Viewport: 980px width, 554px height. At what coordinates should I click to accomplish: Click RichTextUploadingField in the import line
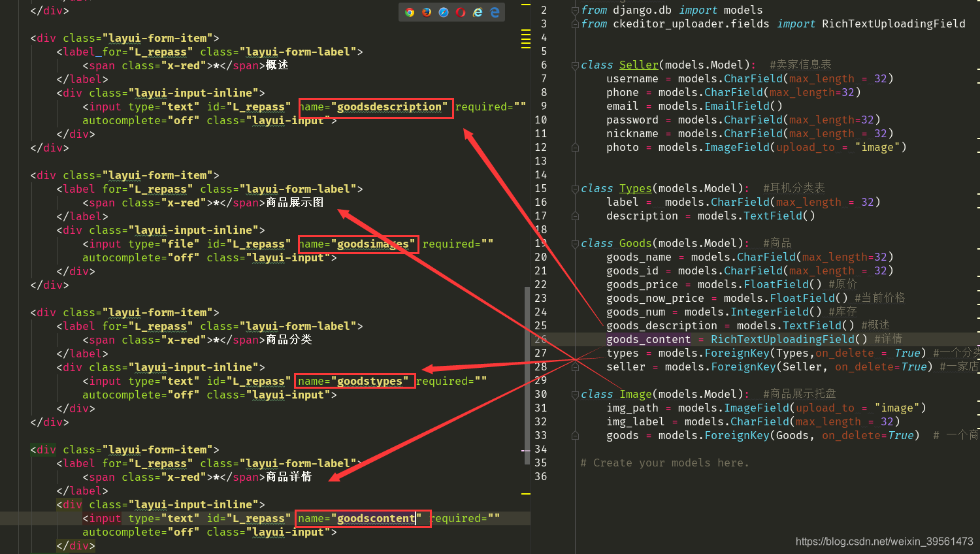[893, 24]
